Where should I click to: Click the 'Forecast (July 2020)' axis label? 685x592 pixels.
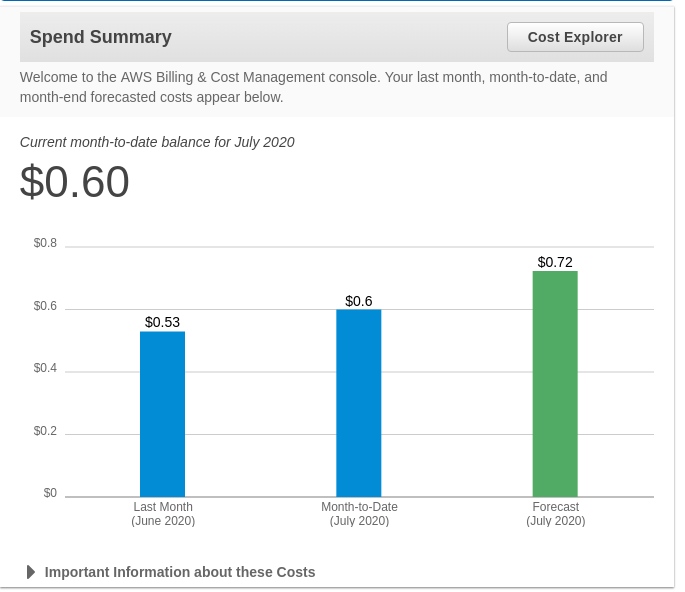(555, 514)
